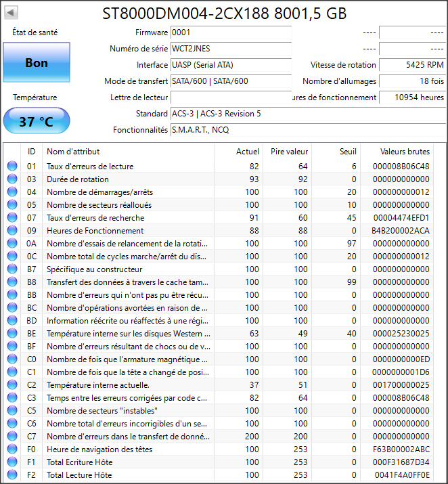
Task: Click status circle for Heures de Fonctionnement
Action: click(x=12, y=231)
